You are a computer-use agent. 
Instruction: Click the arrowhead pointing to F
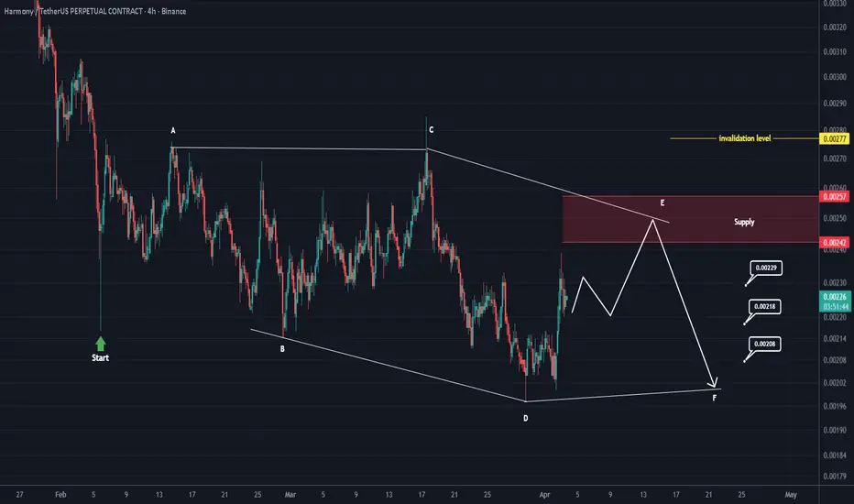pos(713,383)
